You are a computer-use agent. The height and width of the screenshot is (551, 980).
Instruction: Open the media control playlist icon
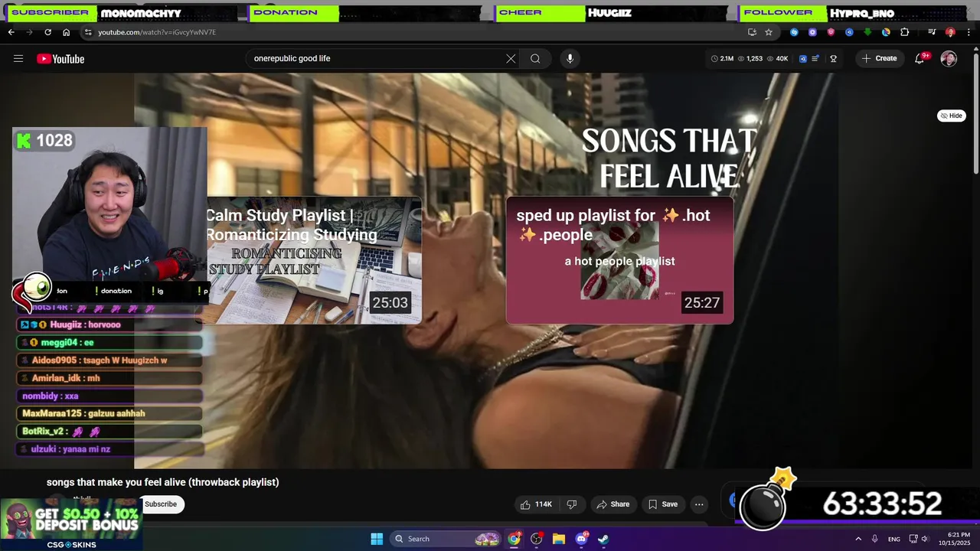[932, 32]
